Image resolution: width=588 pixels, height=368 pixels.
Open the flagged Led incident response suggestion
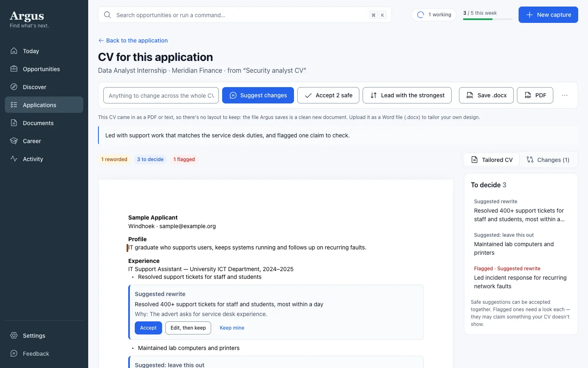coord(521,278)
